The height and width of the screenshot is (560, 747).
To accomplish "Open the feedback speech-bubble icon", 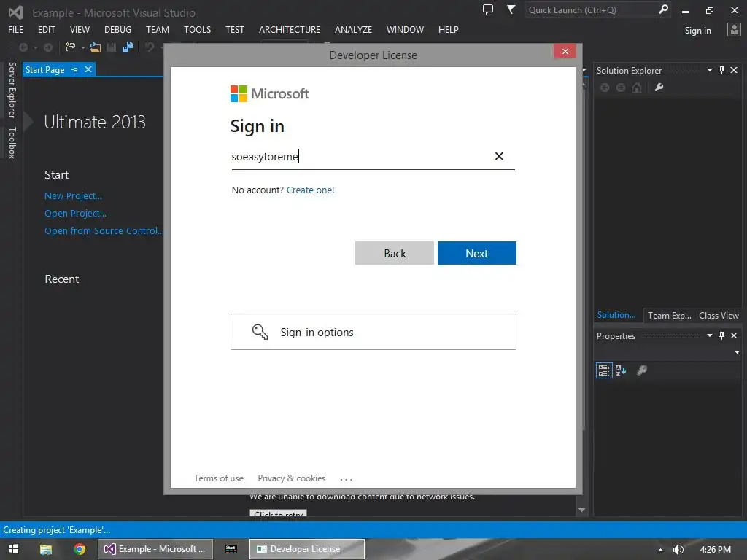I will click(x=488, y=9).
